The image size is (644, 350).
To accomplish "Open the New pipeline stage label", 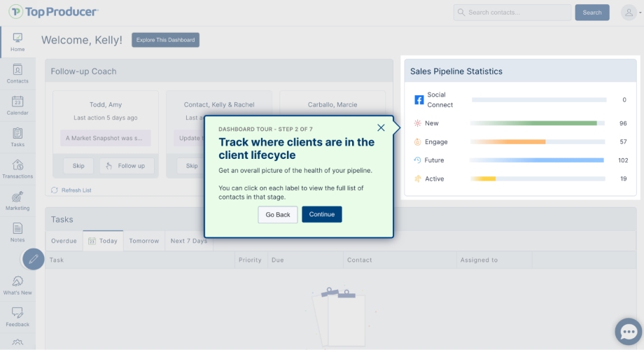I will pyautogui.click(x=431, y=123).
